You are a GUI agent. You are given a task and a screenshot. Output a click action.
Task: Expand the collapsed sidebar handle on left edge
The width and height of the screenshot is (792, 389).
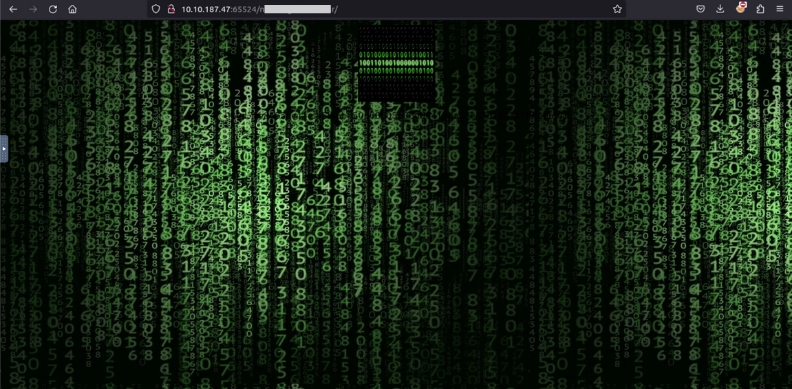click(4, 149)
